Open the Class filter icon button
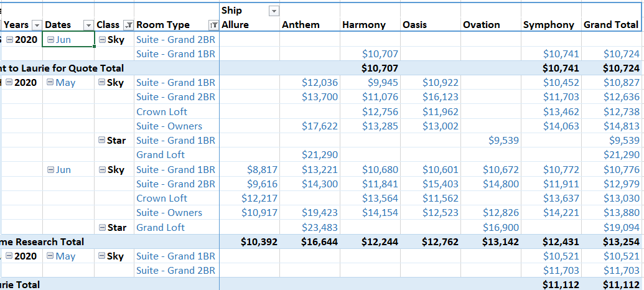This screenshot has width=644, height=290. pos(129,26)
